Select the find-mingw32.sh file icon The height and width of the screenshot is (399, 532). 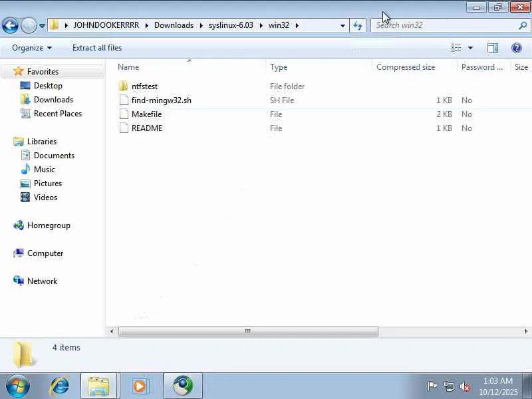[124, 100]
